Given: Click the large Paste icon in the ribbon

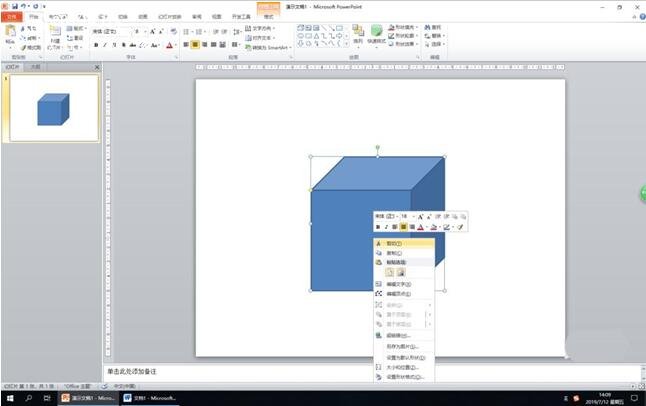Looking at the screenshot, I should tap(10, 32).
